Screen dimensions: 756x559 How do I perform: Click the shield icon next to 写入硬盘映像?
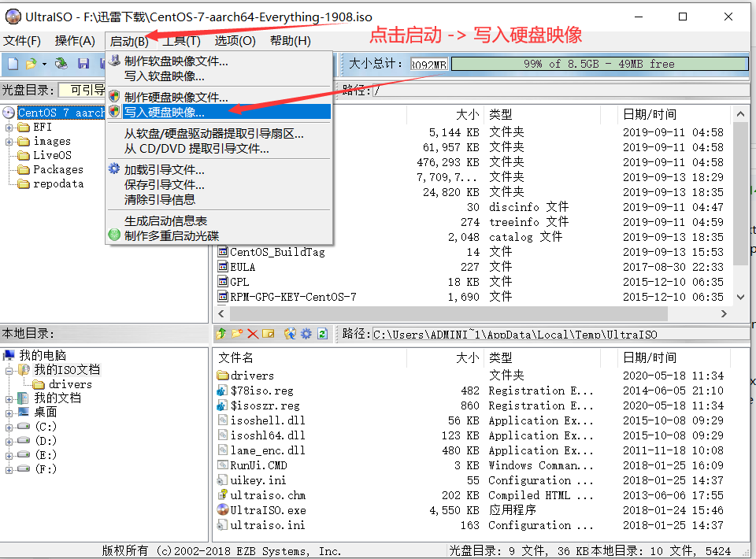pyautogui.click(x=114, y=111)
